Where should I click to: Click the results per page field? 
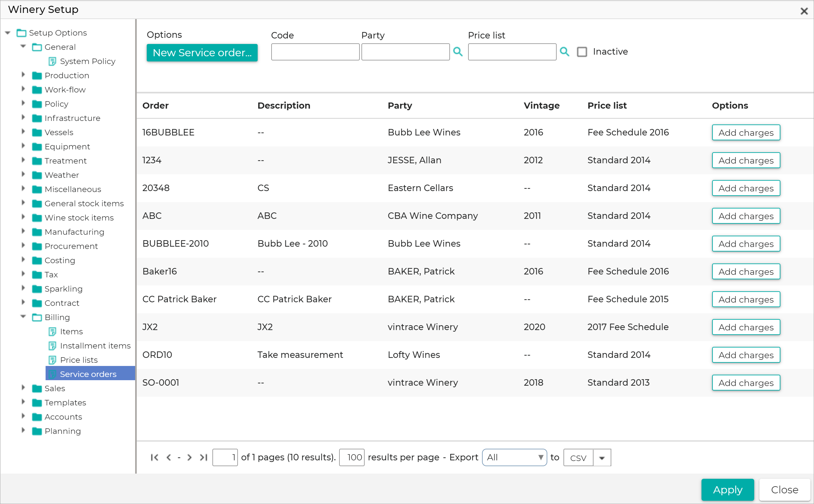point(352,458)
